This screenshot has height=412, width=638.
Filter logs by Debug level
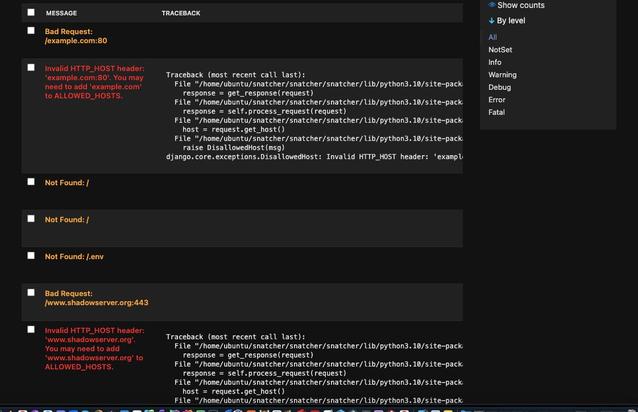(x=500, y=87)
